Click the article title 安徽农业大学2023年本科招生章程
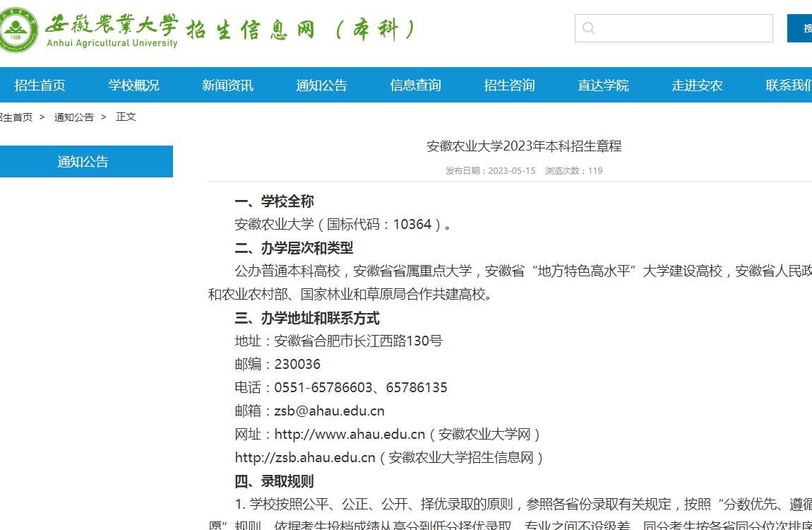The height and width of the screenshot is (530, 812). tap(524, 146)
